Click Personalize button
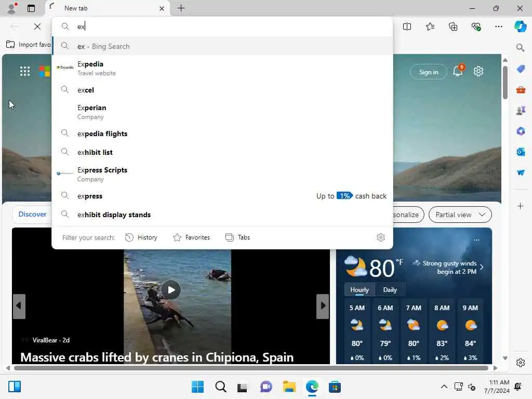 tap(408, 215)
